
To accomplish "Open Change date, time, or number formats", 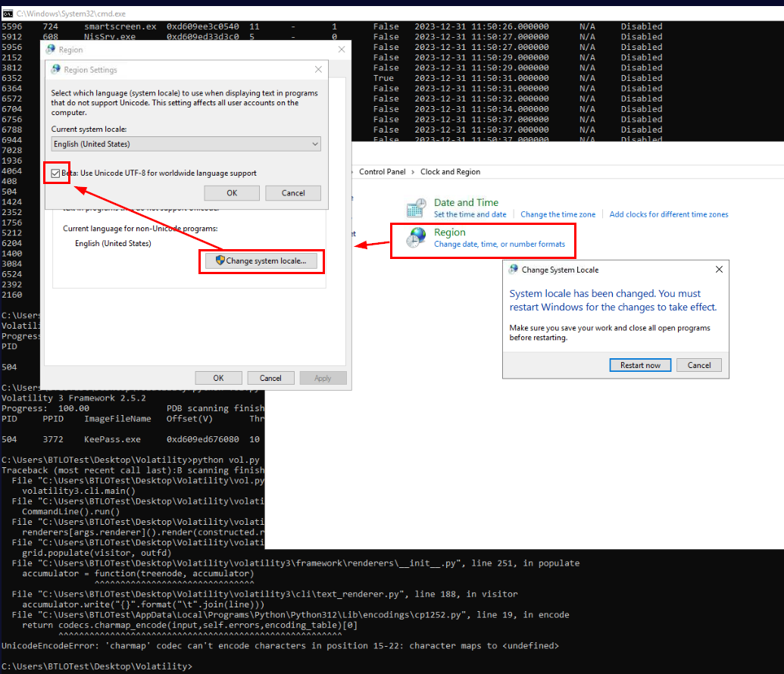I will (499, 244).
